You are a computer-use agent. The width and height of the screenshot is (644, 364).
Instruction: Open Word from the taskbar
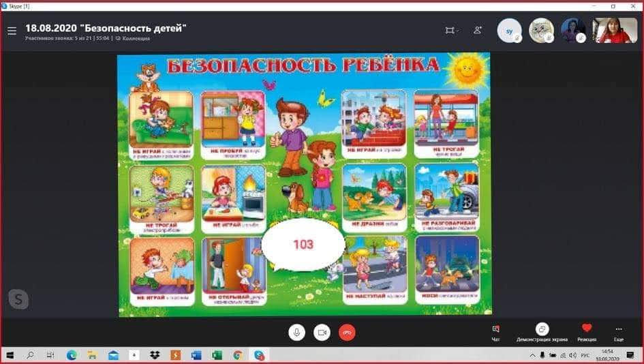(x=196, y=355)
